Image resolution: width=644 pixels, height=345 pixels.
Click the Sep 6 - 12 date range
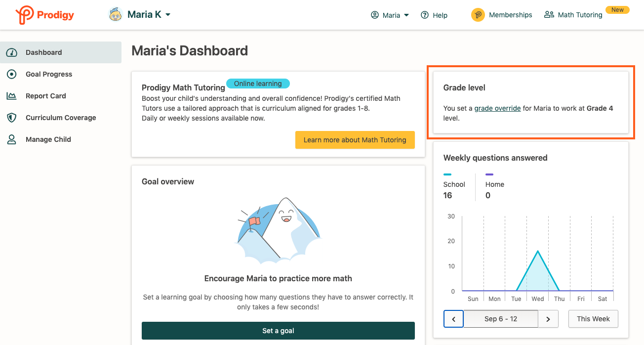tap(501, 319)
